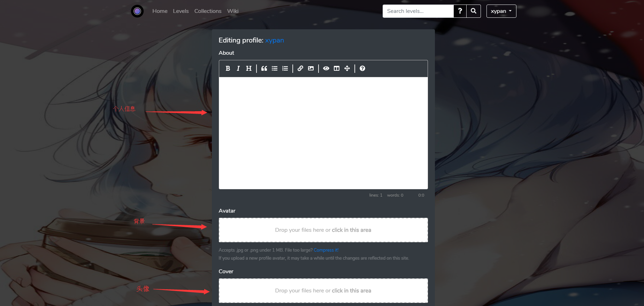Click the Avatar file drop area

tap(323, 230)
